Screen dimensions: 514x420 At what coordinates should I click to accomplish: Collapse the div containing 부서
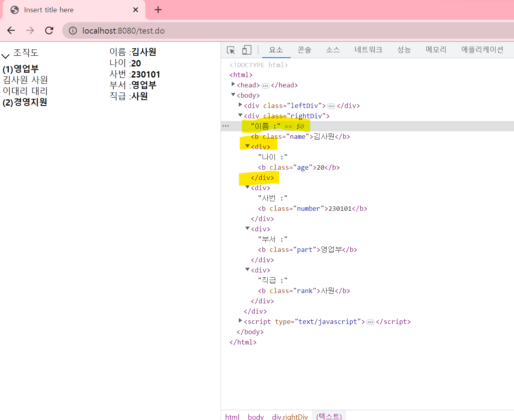[x=248, y=228]
